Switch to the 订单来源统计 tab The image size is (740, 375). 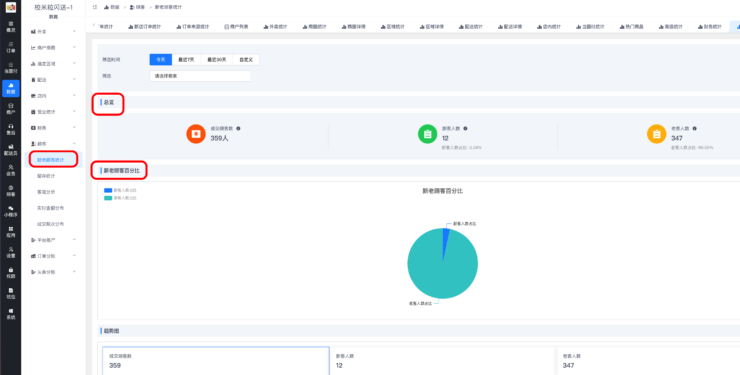193,27
